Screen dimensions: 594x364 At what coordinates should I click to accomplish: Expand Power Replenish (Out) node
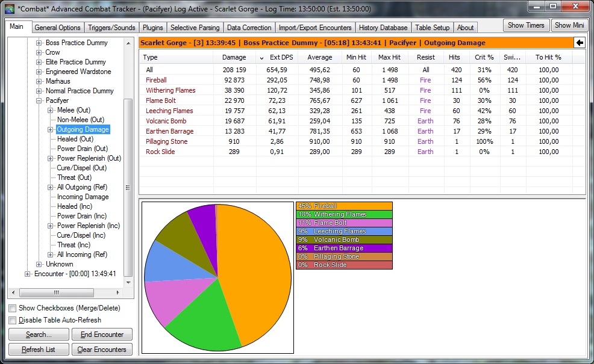[x=51, y=158]
